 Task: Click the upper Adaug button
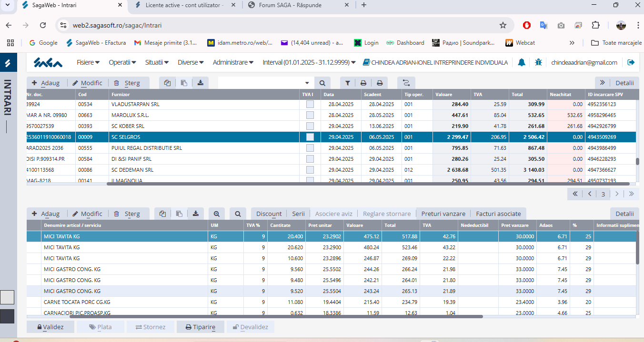coord(46,83)
